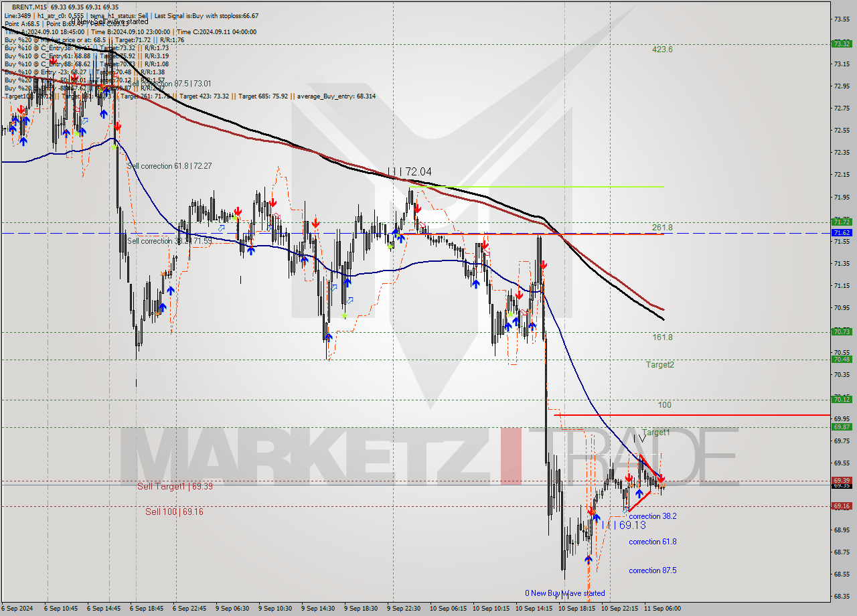857x616 pixels.
Task: Click the 72.04 swing high label
Action: 418,172
